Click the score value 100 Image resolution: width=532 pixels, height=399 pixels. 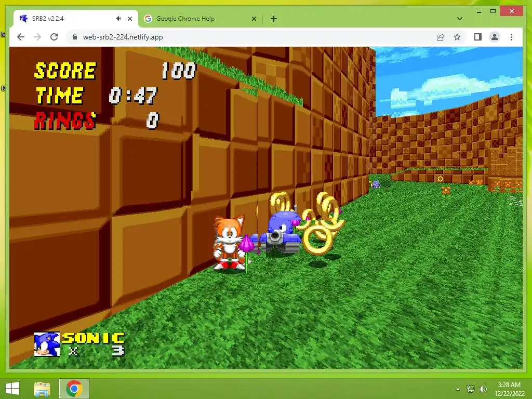point(179,71)
